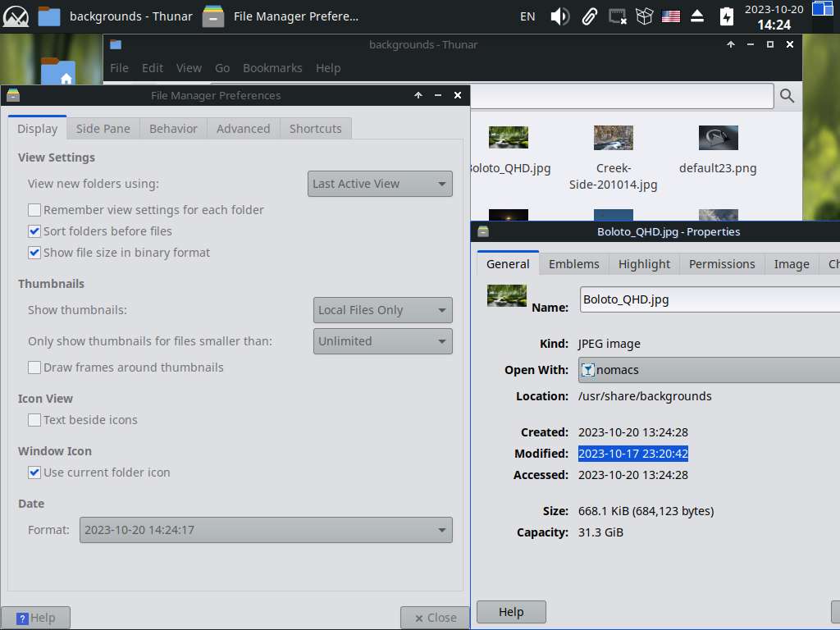The height and width of the screenshot is (630, 840).
Task: Open Thunar's File menu
Action: (x=119, y=68)
